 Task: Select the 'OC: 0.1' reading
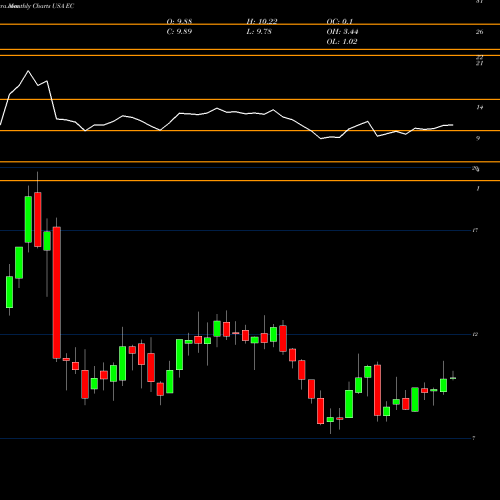click(340, 22)
